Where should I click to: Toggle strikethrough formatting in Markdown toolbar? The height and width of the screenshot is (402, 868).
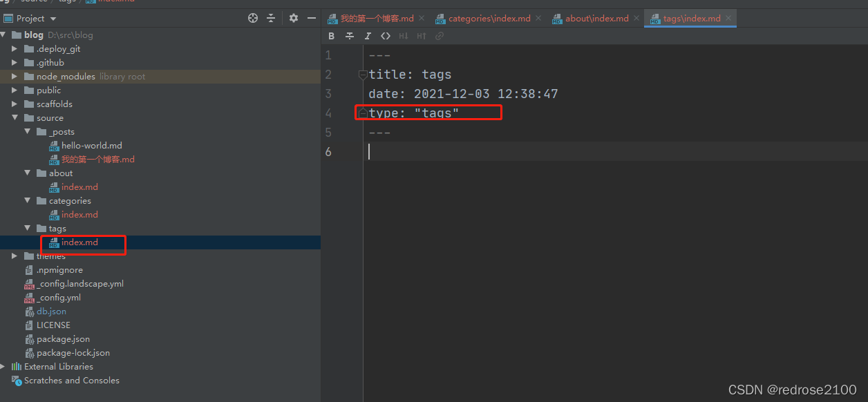[x=350, y=36]
